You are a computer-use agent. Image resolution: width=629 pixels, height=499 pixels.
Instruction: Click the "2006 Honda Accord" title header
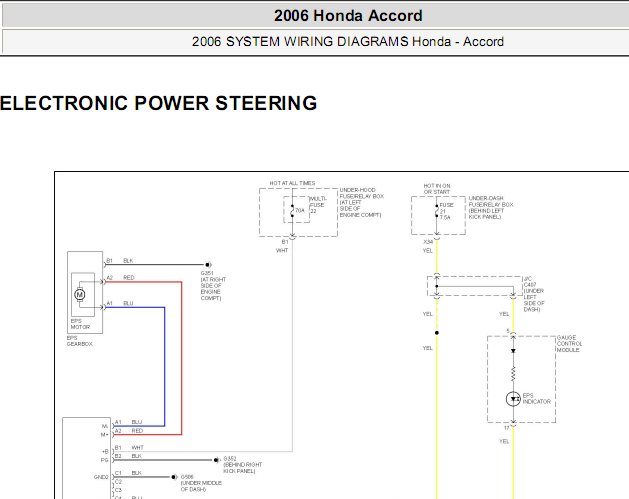[348, 16]
